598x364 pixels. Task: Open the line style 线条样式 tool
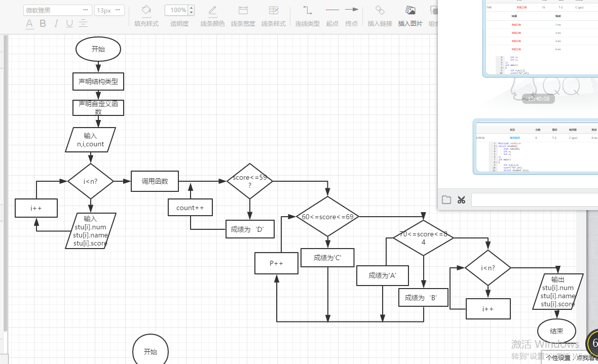[x=274, y=16]
